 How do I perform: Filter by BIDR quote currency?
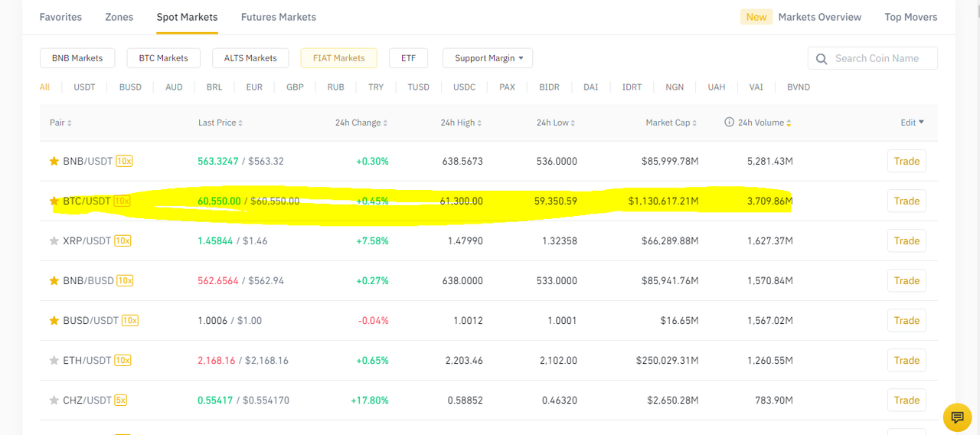point(549,87)
